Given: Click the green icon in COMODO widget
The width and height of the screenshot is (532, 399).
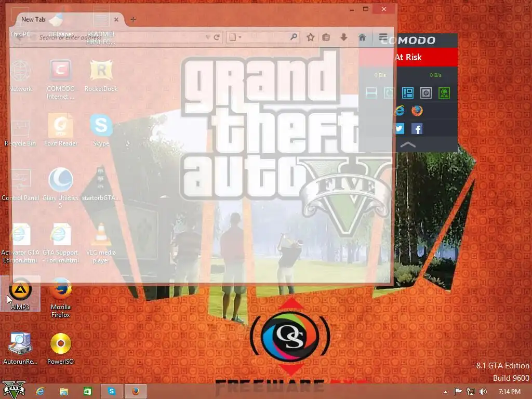Looking at the screenshot, I should [x=444, y=92].
